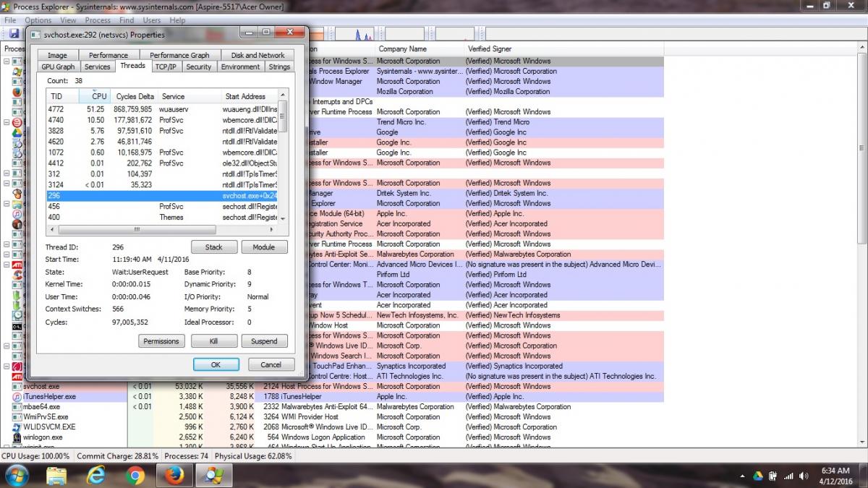Click the WLIDSVCM.EXE process icon
Image resolution: width=868 pixels, height=488 pixels.
17,427
